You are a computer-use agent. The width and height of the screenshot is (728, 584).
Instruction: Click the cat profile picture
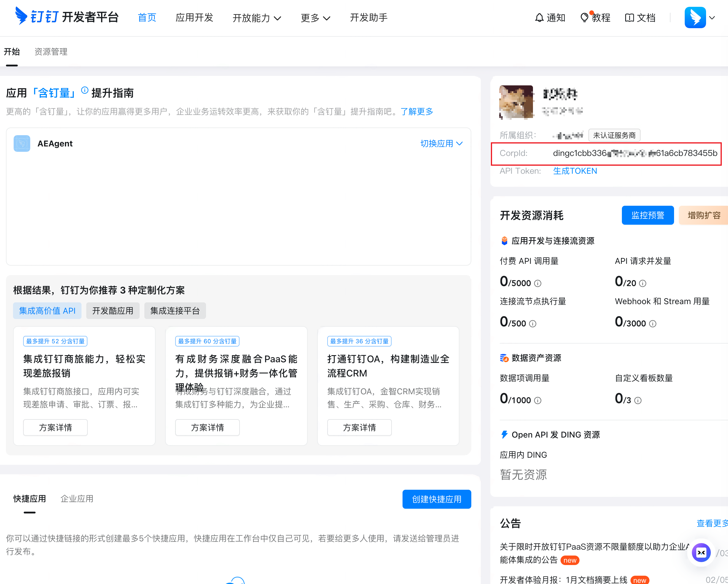click(x=516, y=102)
